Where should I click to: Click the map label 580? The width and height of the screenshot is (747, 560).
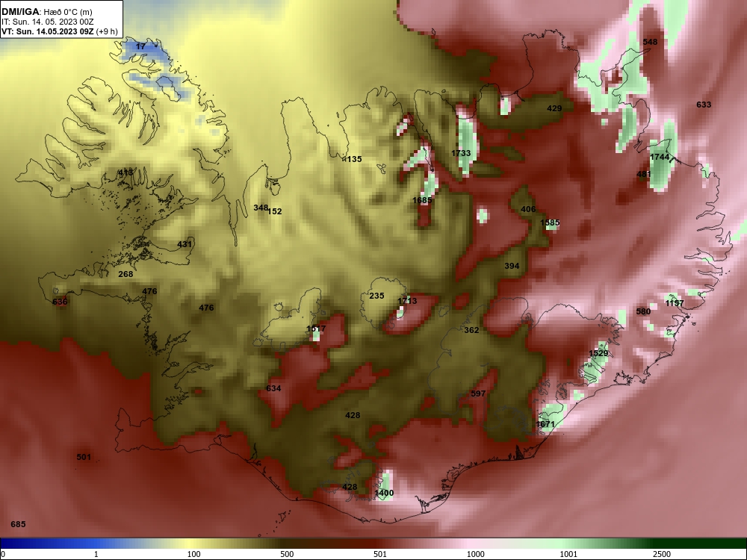point(643,312)
